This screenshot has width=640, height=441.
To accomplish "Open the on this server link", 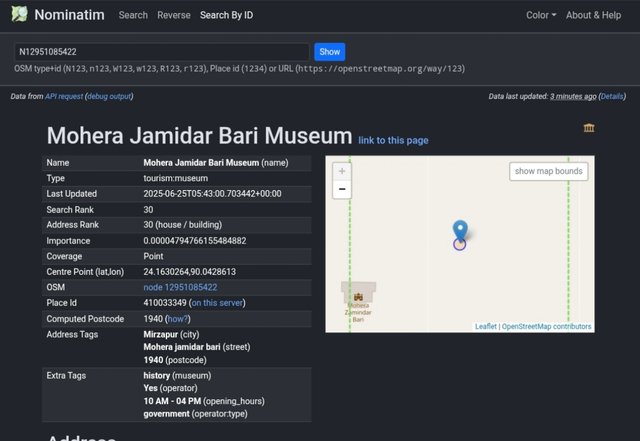I will pyautogui.click(x=217, y=303).
